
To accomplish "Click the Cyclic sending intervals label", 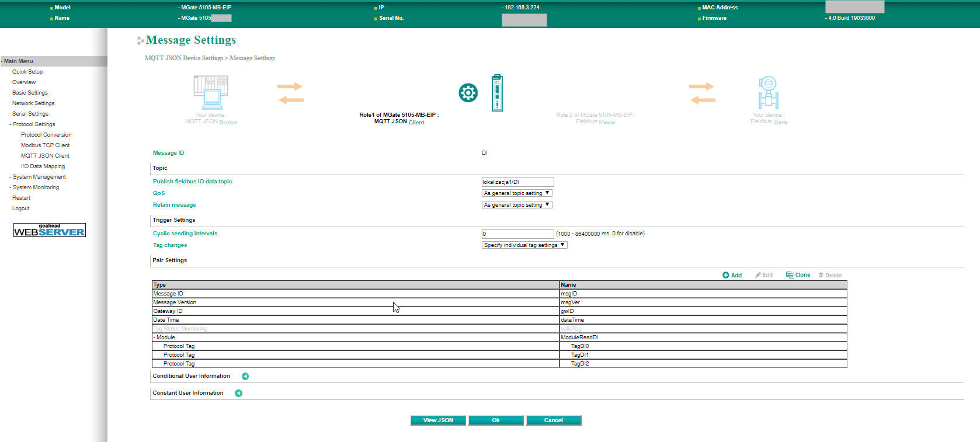I will click(185, 234).
